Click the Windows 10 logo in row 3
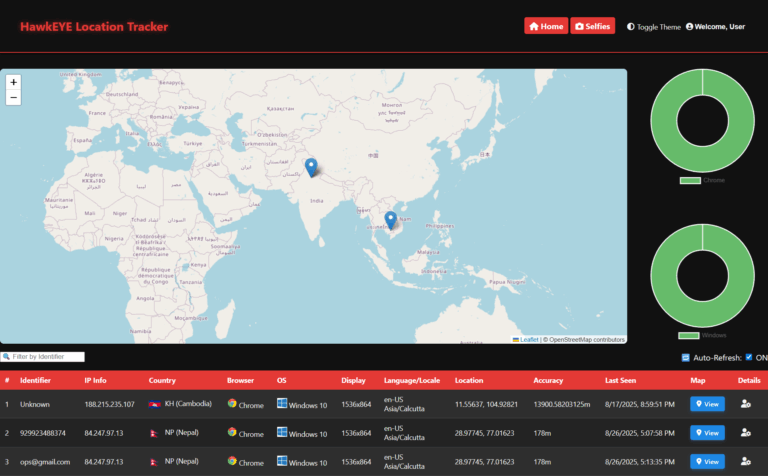Image resolution: width=768 pixels, height=476 pixels. [282, 461]
